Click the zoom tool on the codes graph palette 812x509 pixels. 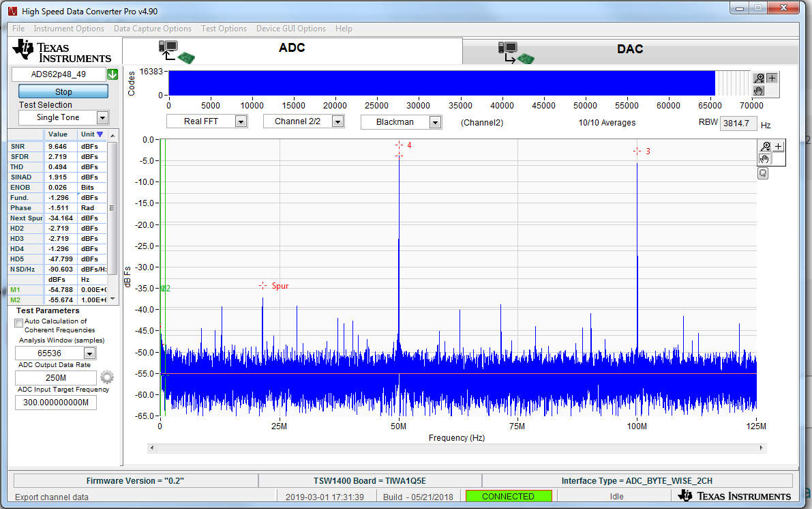click(760, 78)
